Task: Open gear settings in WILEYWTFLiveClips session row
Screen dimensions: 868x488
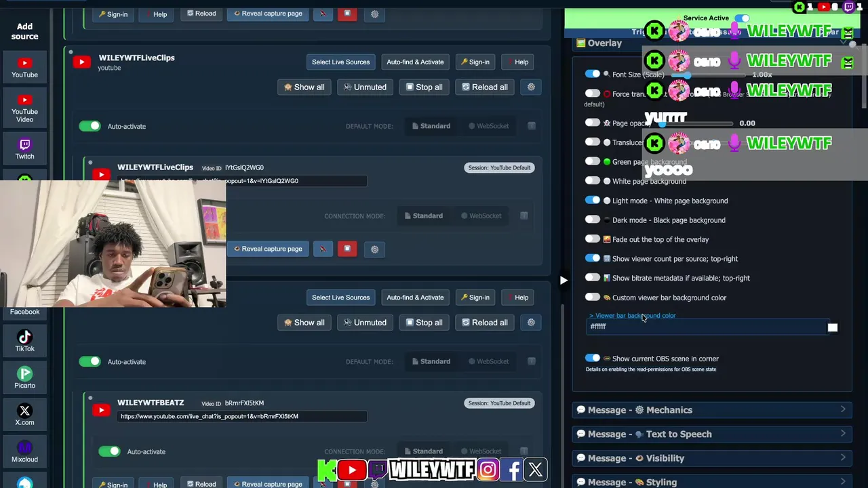Action: 374,249
